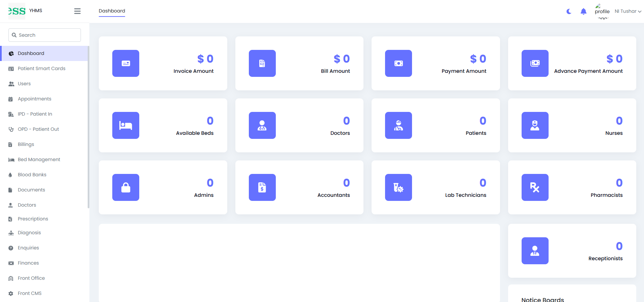Click the Available Beds bed icon
The width and height of the screenshot is (644, 302).
pos(126,125)
